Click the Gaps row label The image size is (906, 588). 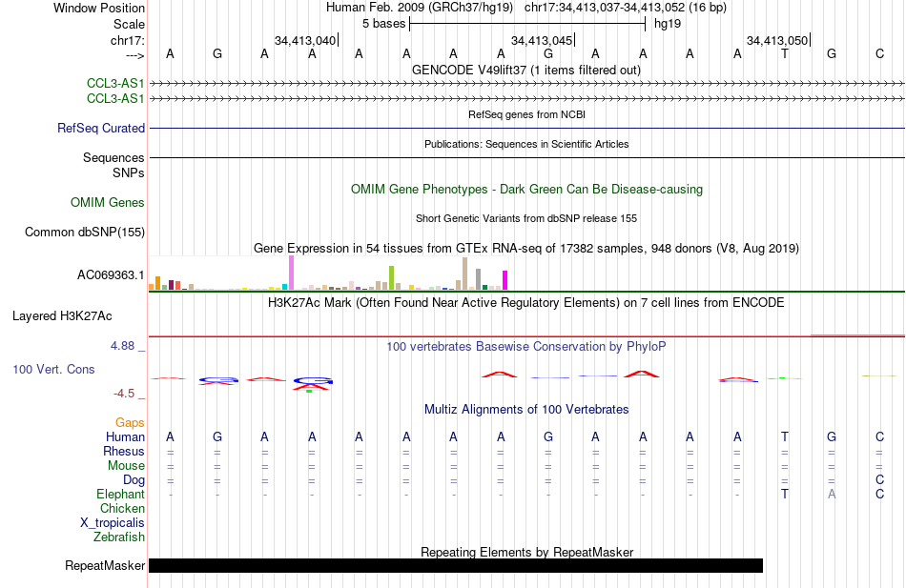click(130, 423)
